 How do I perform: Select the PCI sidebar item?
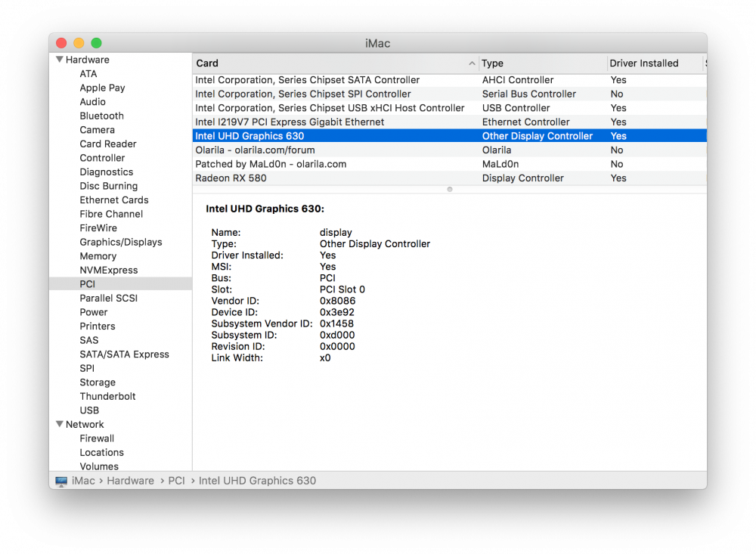point(120,284)
